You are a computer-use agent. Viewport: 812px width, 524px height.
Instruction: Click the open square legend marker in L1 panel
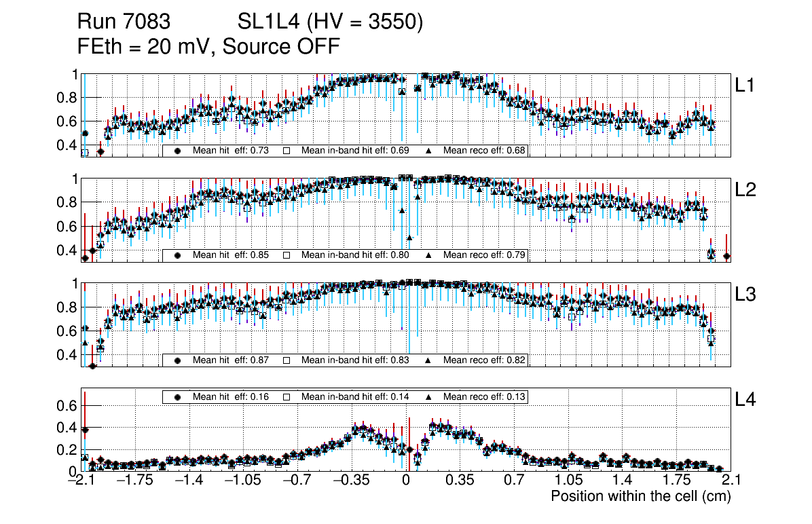pyautogui.click(x=287, y=151)
